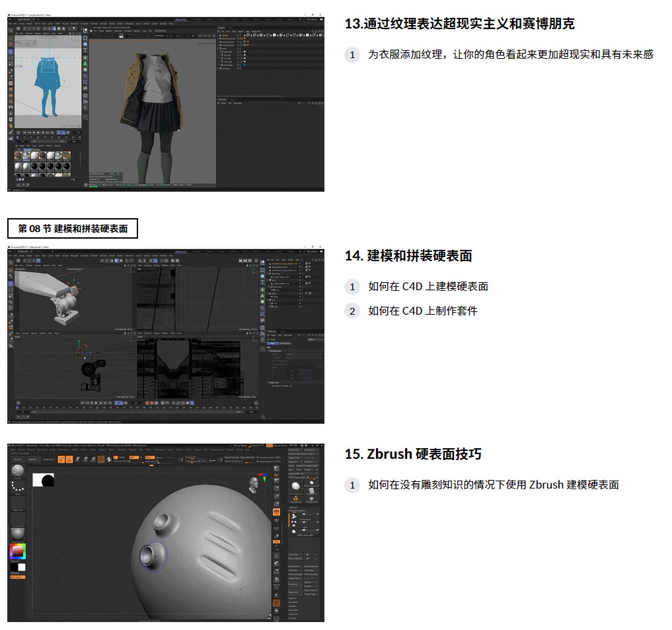Image resolution: width=672 pixels, height=630 pixels.
Task: Go to the start of the hard surface timeline
Action: [x=83, y=403]
